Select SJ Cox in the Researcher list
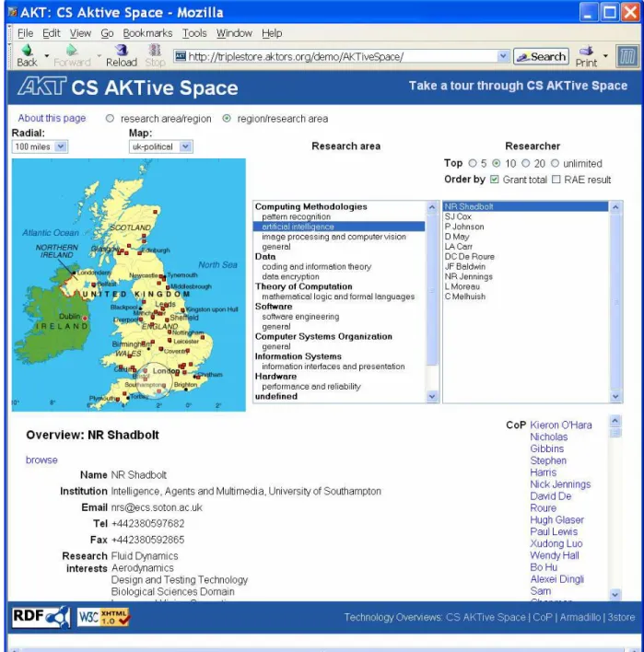Screen dimensions: 644x652 click(x=458, y=216)
